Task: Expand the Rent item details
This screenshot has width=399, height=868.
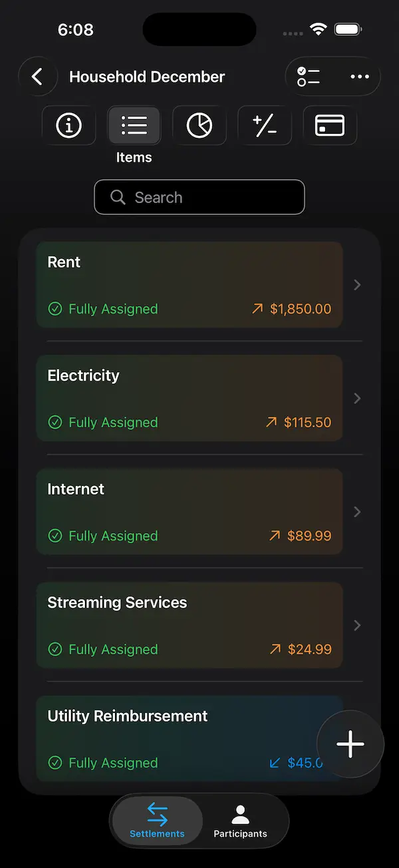Action: coord(357,284)
